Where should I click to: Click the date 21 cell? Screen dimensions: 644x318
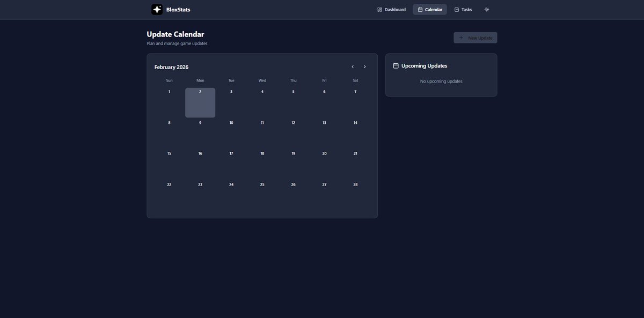[355, 165]
